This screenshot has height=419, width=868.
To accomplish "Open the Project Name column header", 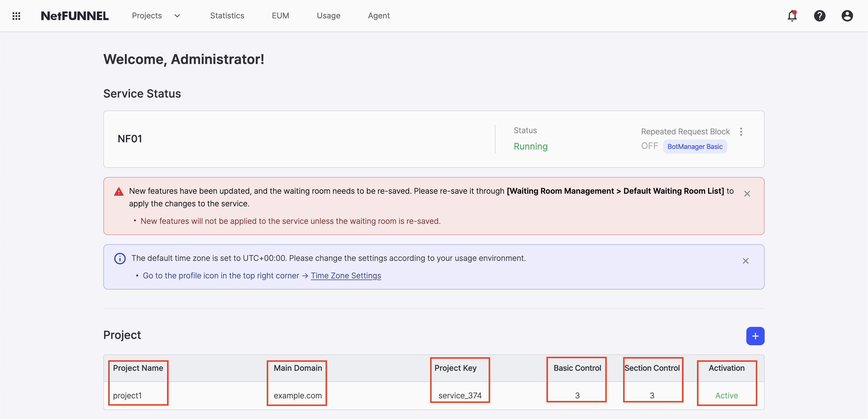I will [138, 368].
